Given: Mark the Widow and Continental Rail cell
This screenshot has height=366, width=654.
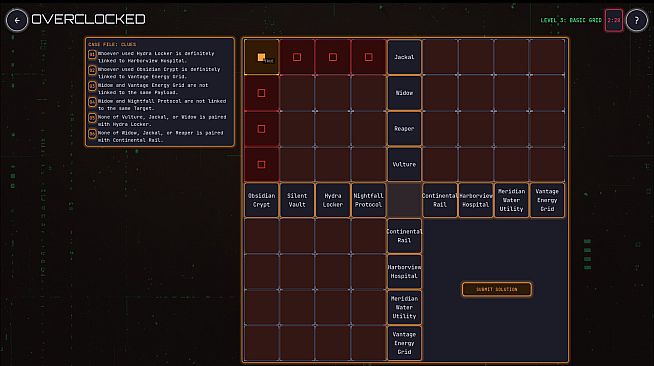Looking at the screenshot, I should click(440, 93).
